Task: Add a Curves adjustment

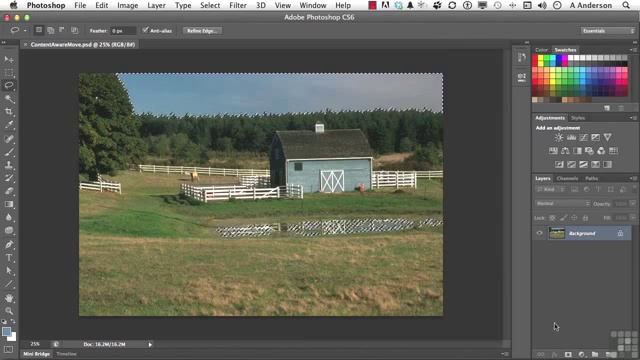Action: (583, 138)
